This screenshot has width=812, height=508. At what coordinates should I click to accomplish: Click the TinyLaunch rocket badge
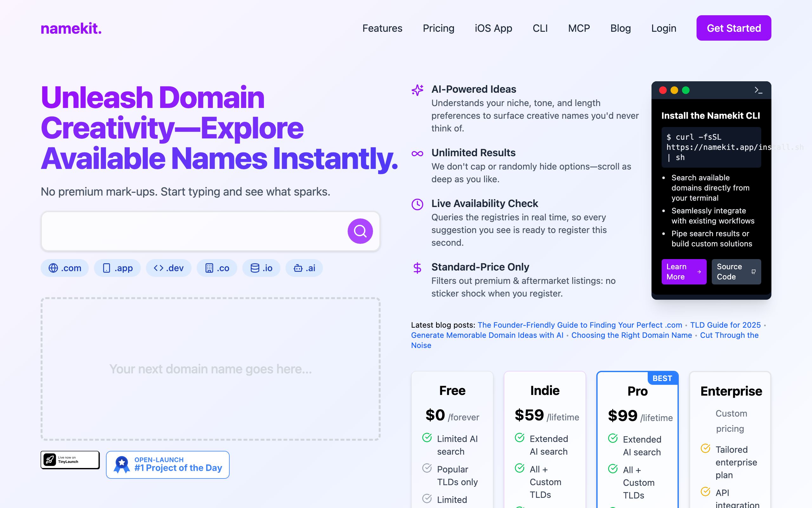70,460
